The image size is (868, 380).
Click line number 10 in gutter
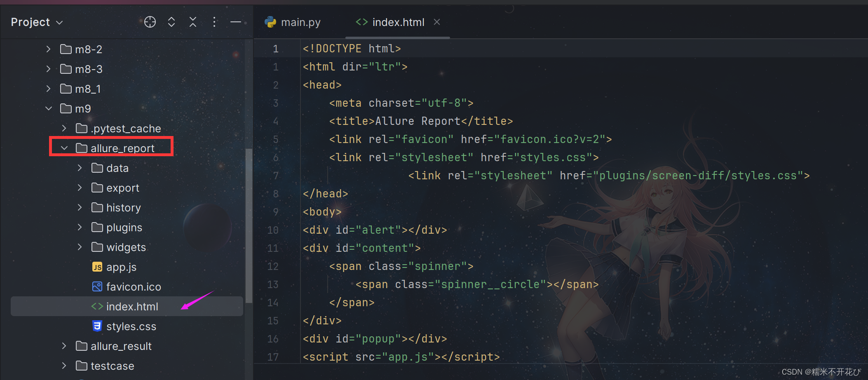click(x=273, y=230)
